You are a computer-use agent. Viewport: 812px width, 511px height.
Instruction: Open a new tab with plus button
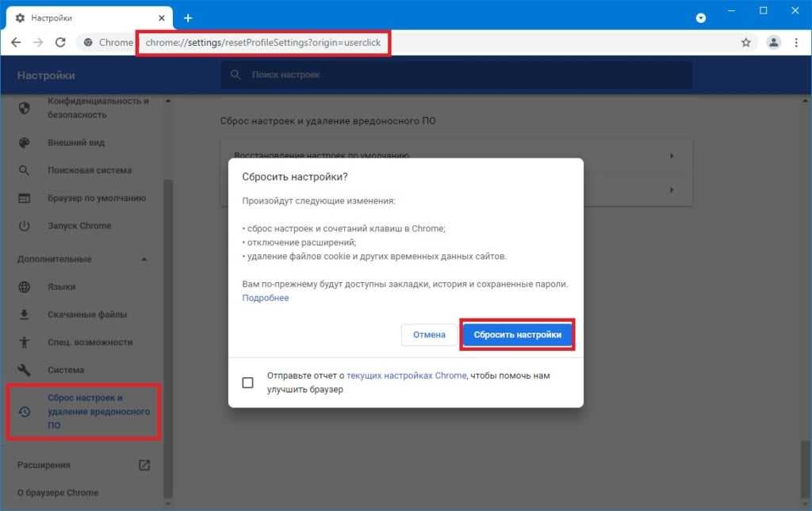point(188,18)
